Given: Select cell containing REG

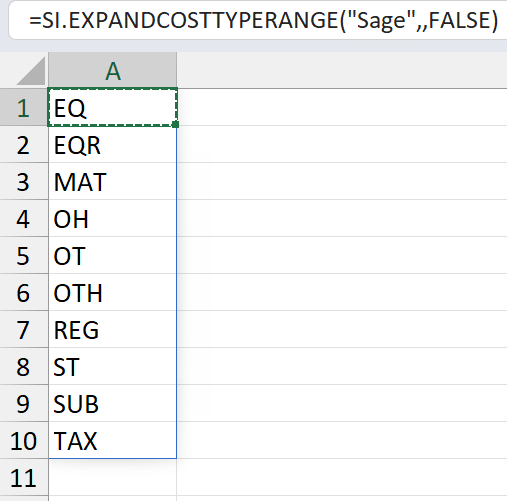Looking at the screenshot, I should click(x=113, y=330).
